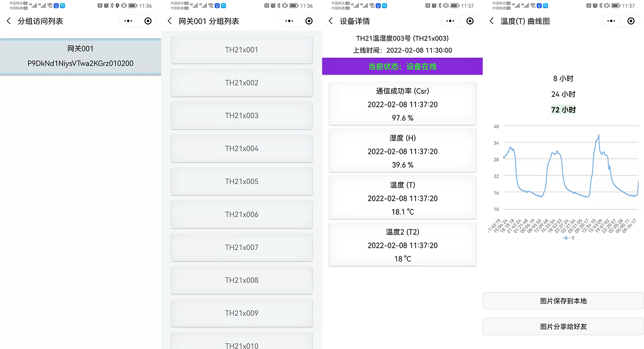
Task: Tap the more options dots on 设备详情
Action: coord(450,21)
